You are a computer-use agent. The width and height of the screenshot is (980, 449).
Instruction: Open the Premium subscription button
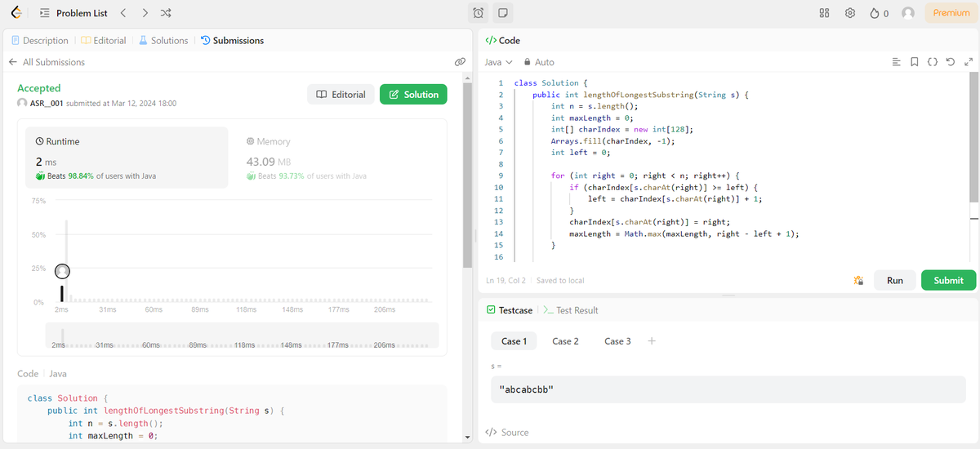click(x=951, y=13)
